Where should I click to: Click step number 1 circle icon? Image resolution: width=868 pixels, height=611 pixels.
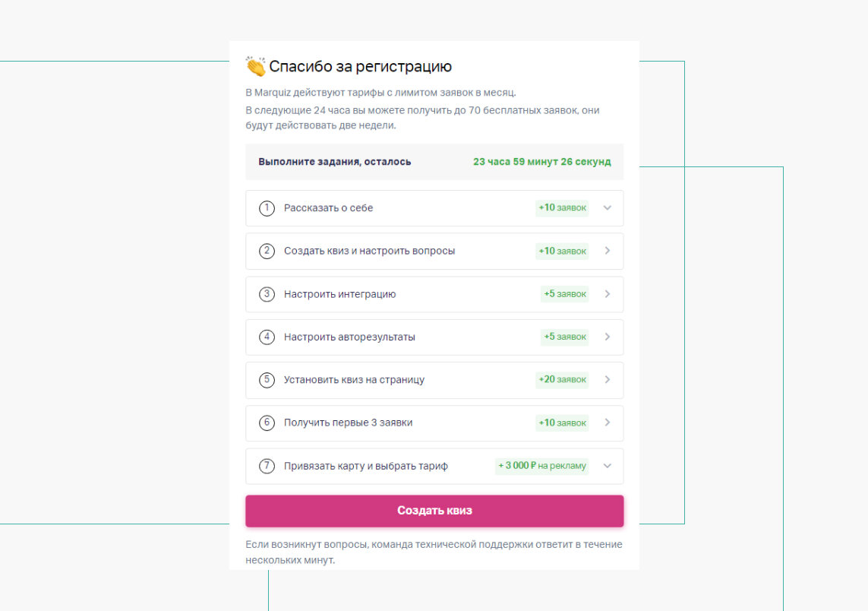pos(267,208)
